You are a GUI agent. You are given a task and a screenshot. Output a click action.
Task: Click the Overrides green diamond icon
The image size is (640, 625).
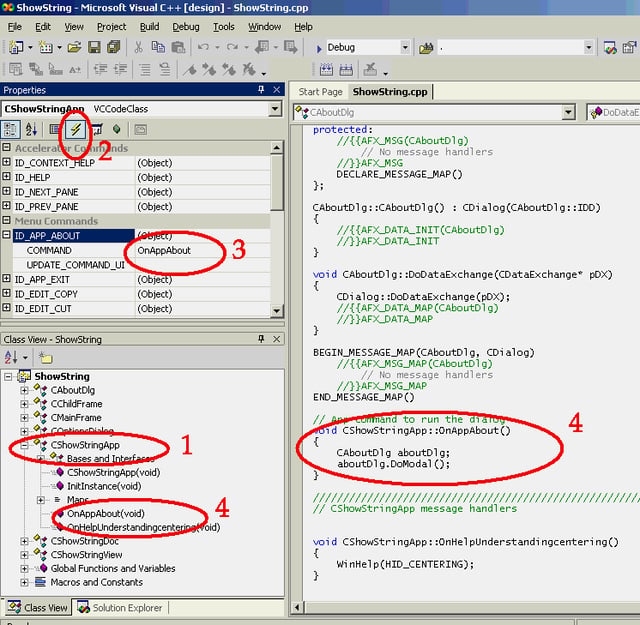click(117, 130)
